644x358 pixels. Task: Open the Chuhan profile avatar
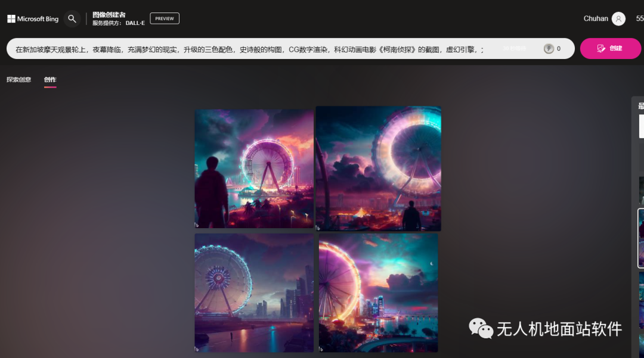[x=618, y=19]
